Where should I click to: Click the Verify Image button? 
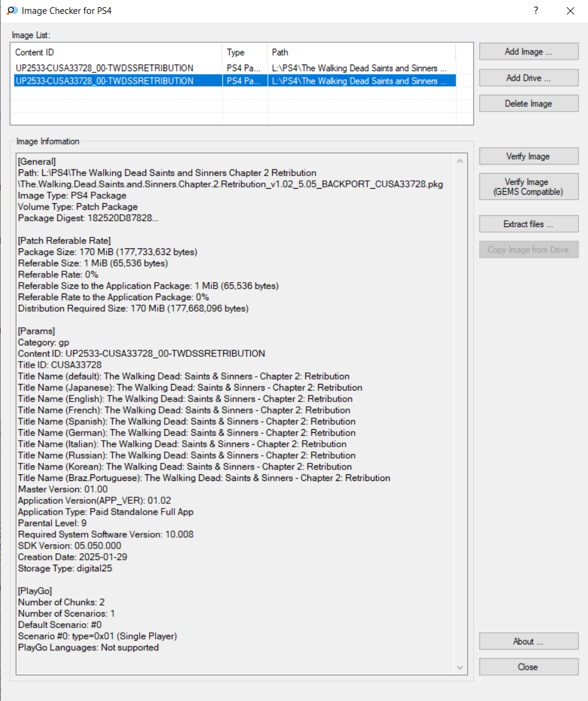[528, 157]
